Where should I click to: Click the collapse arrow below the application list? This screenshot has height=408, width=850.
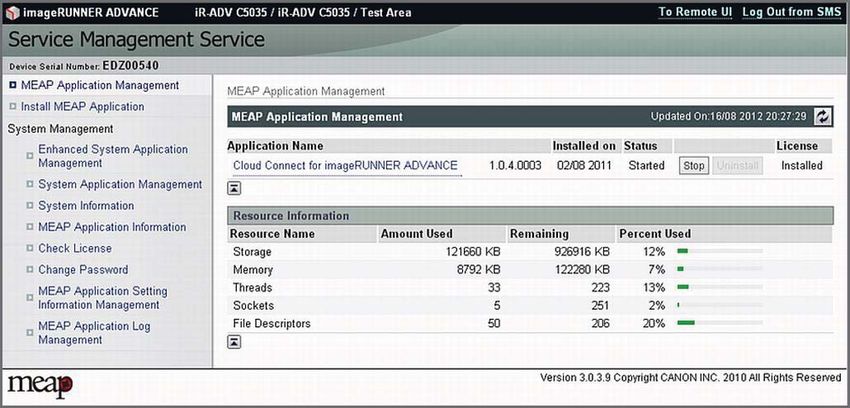pyautogui.click(x=234, y=188)
